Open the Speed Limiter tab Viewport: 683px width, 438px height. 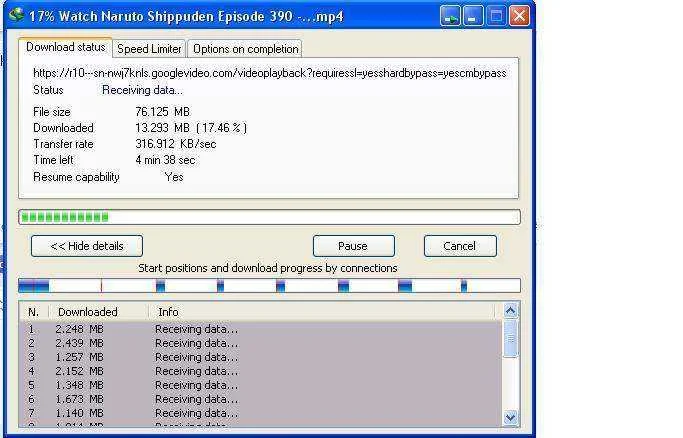(149, 49)
